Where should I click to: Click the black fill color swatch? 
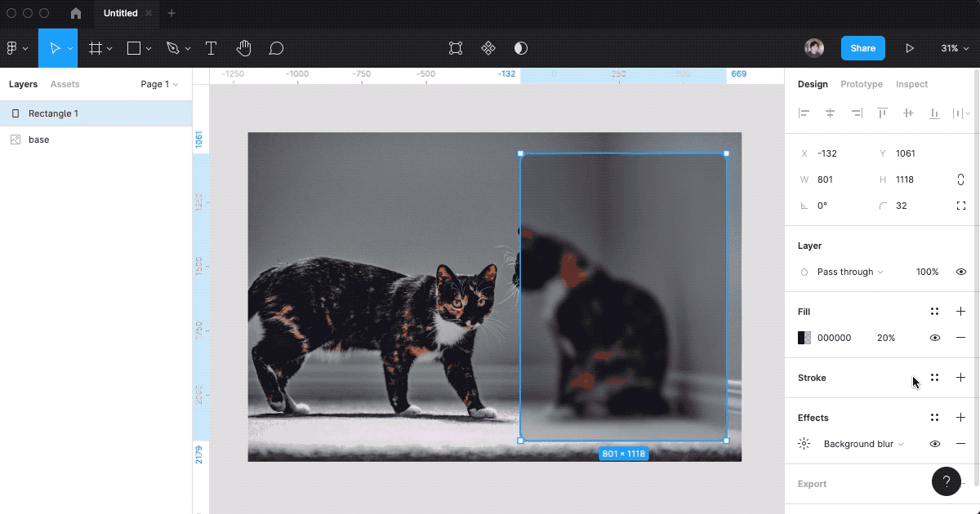click(804, 337)
